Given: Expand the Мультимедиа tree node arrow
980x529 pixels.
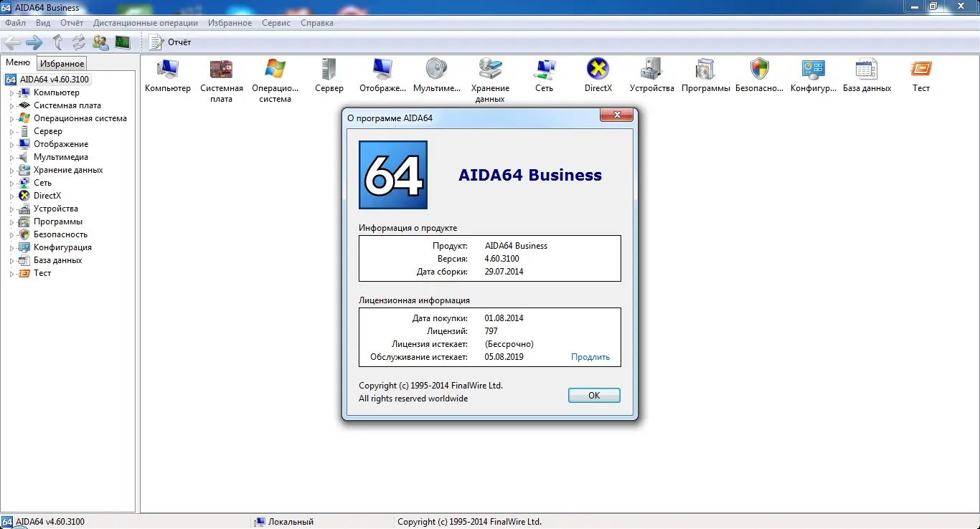Looking at the screenshot, I should (11, 158).
